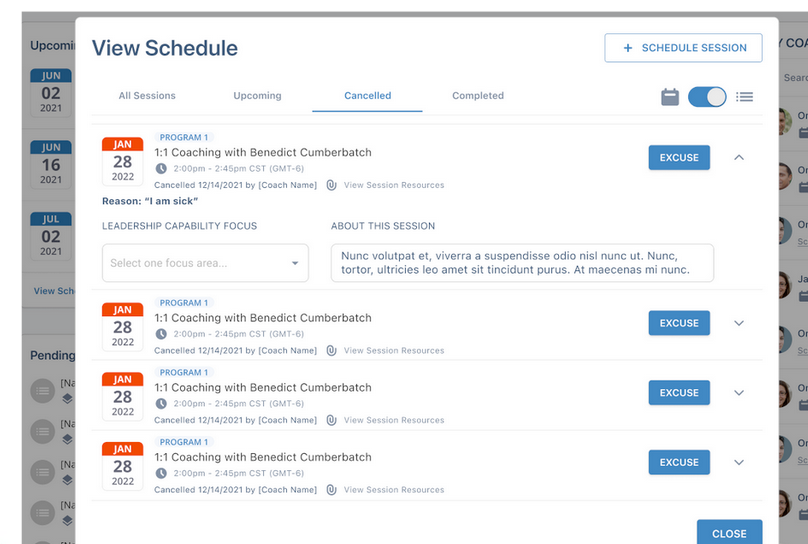The width and height of the screenshot is (808, 544).
Task: Collapse the first expanded session row
Action: [739, 157]
